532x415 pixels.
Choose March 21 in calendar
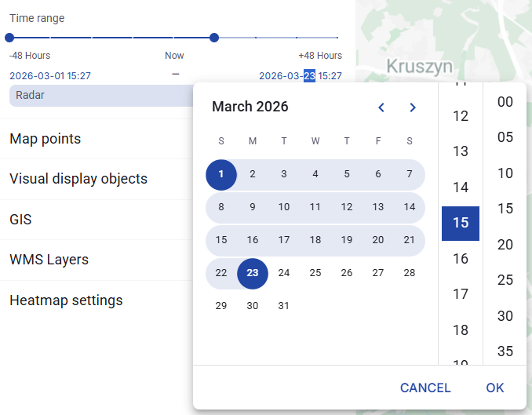point(410,240)
